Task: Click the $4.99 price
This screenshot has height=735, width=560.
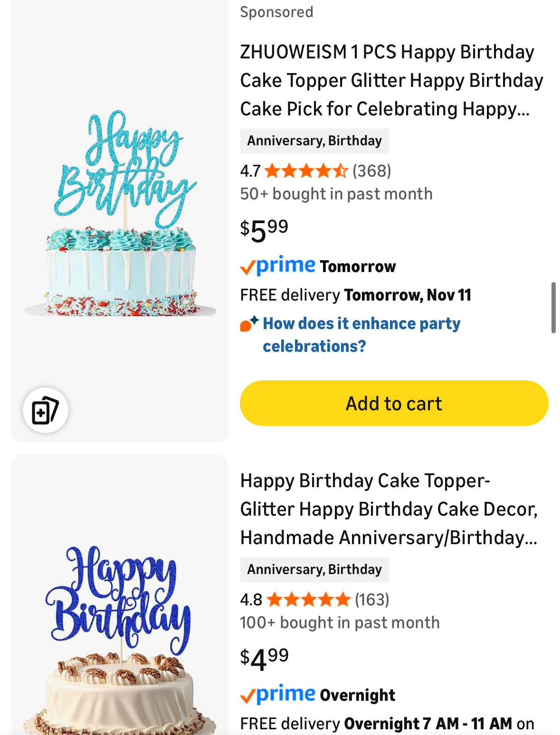Action: pyautogui.click(x=264, y=659)
